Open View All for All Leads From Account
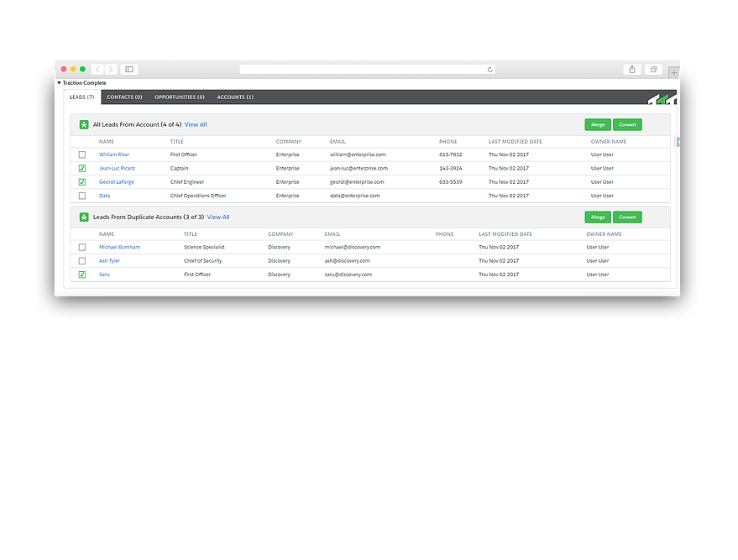The image size is (738, 560). click(x=196, y=125)
